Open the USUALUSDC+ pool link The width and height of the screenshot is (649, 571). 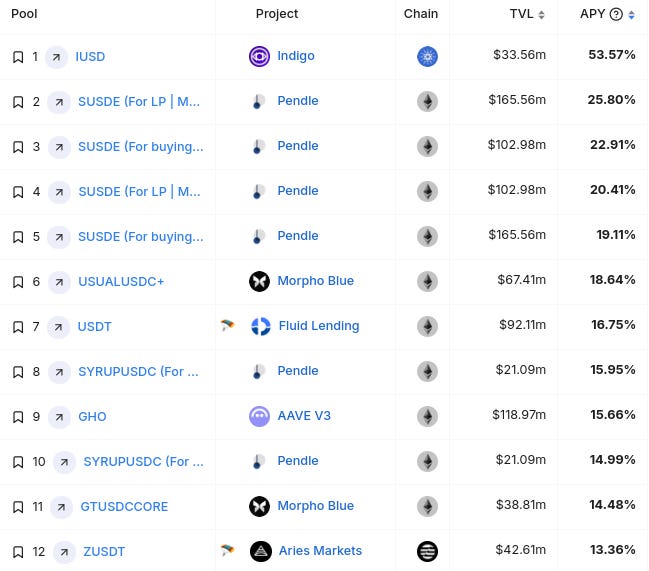[121, 282]
